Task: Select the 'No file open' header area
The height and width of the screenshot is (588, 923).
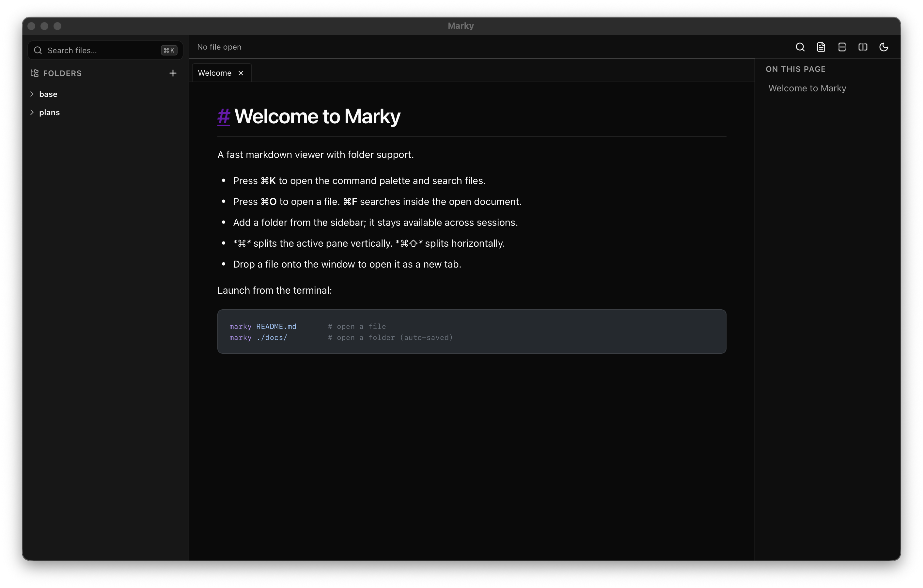Action: [219, 47]
